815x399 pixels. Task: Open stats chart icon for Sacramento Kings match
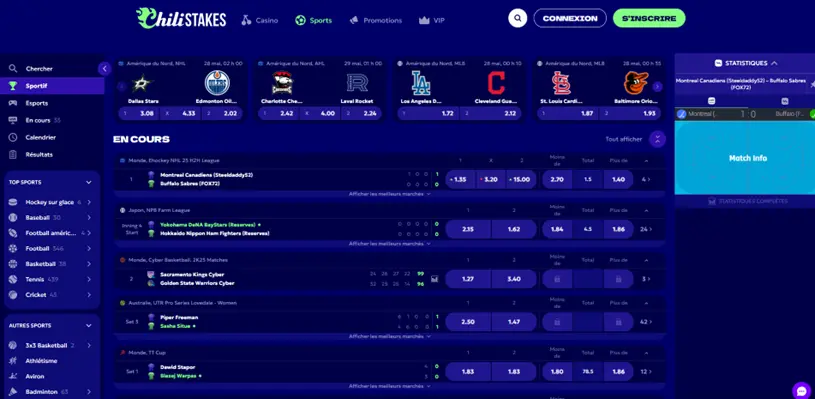tap(435, 279)
